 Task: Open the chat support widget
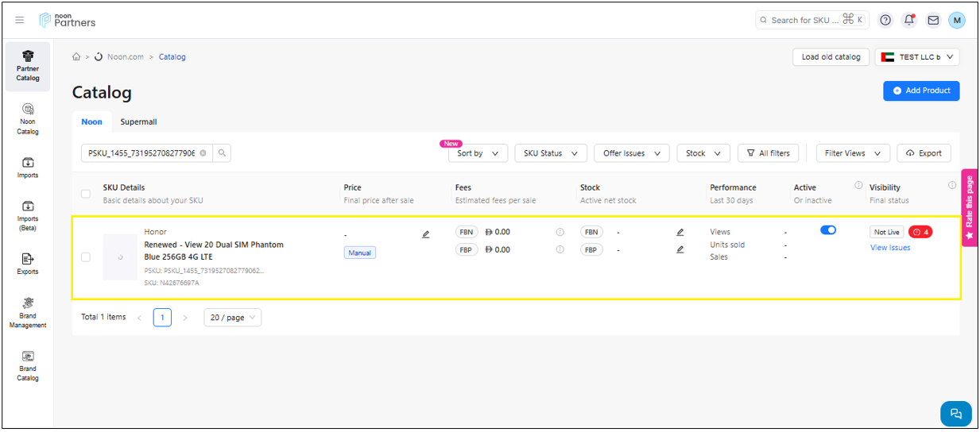[955, 413]
